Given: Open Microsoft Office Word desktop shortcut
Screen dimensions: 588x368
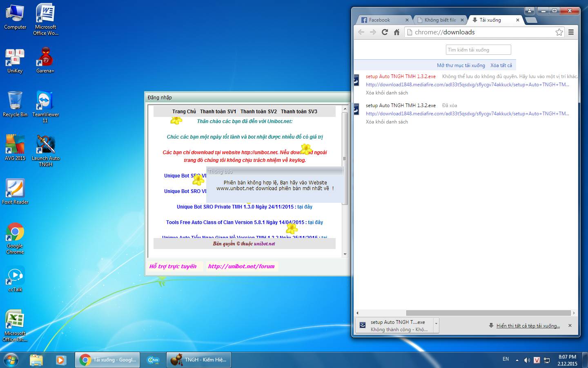Looking at the screenshot, I should pos(46,19).
